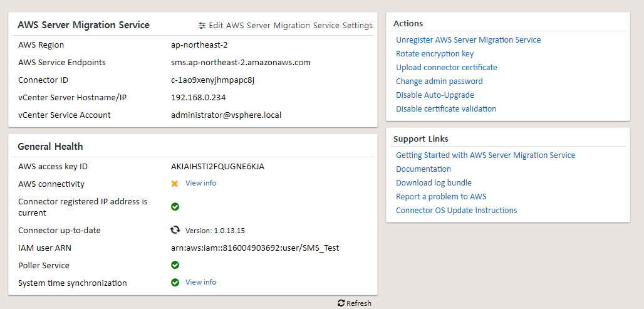Click vCenter IP 192.168.0.234

199,98
